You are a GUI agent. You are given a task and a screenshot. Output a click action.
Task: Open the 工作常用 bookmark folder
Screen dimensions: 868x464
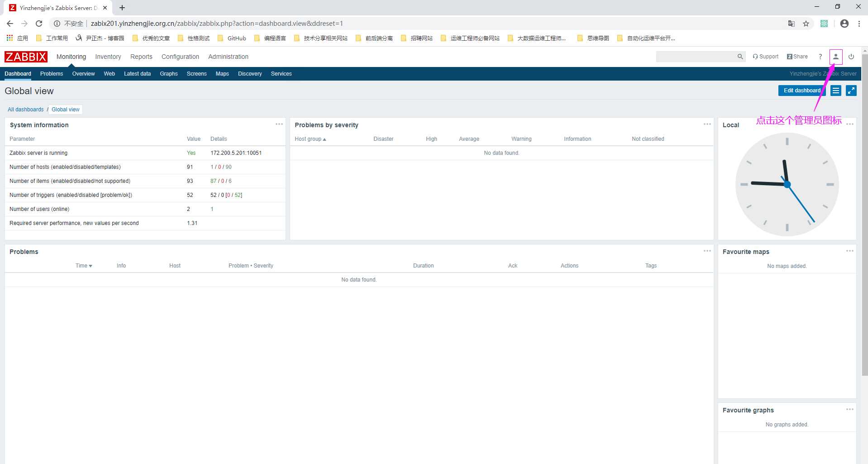(x=52, y=38)
